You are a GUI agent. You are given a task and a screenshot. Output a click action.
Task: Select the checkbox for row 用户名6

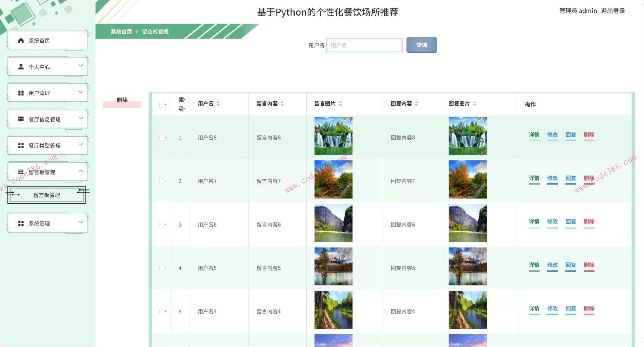click(162, 225)
